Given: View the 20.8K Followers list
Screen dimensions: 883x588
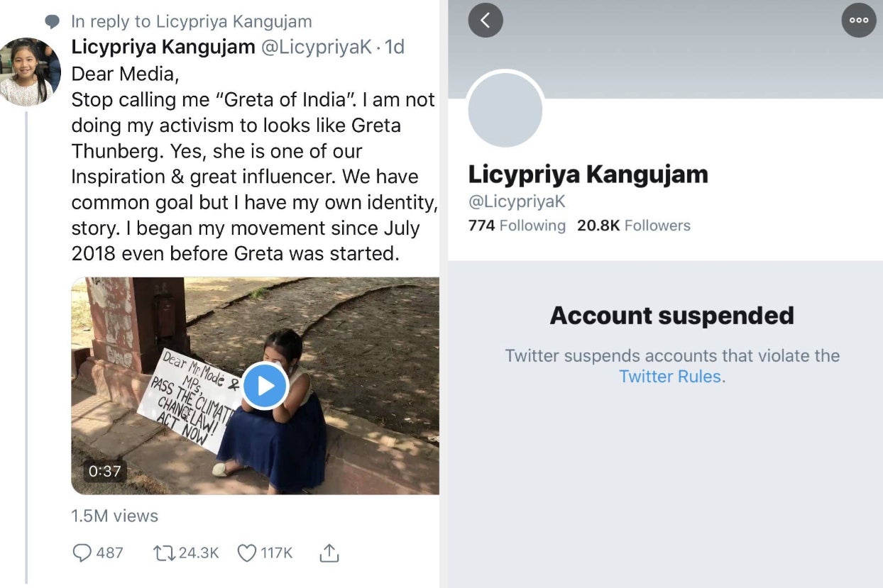Looking at the screenshot, I should click(x=633, y=226).
